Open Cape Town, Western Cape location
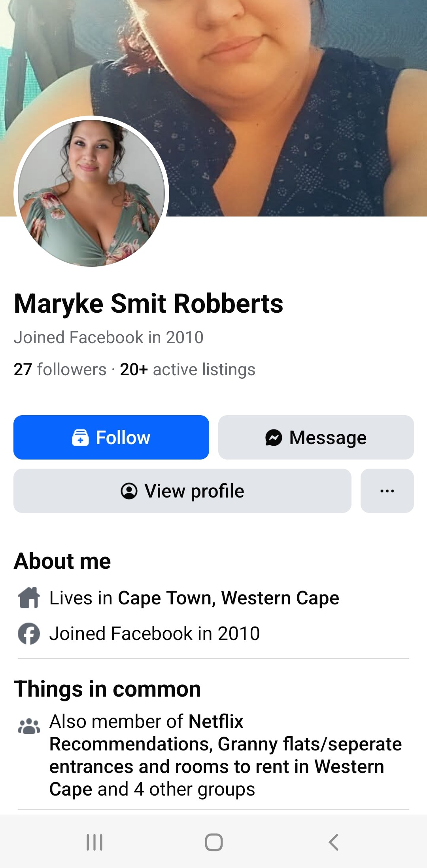The image size is (427, 868). click(228, 598)
